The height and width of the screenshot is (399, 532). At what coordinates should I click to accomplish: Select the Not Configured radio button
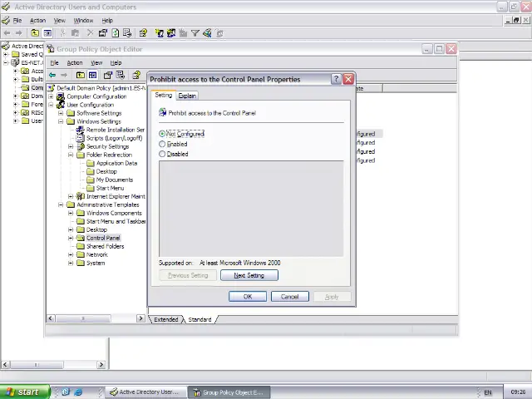tap(162, 134)
